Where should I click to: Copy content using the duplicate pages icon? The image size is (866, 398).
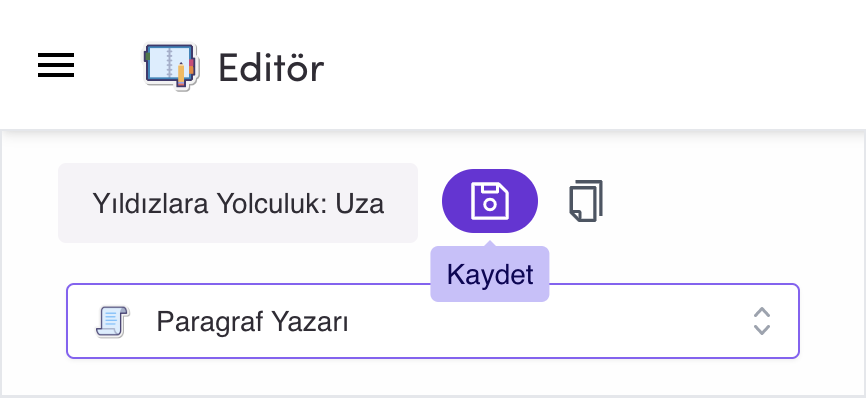click(586, 201)
